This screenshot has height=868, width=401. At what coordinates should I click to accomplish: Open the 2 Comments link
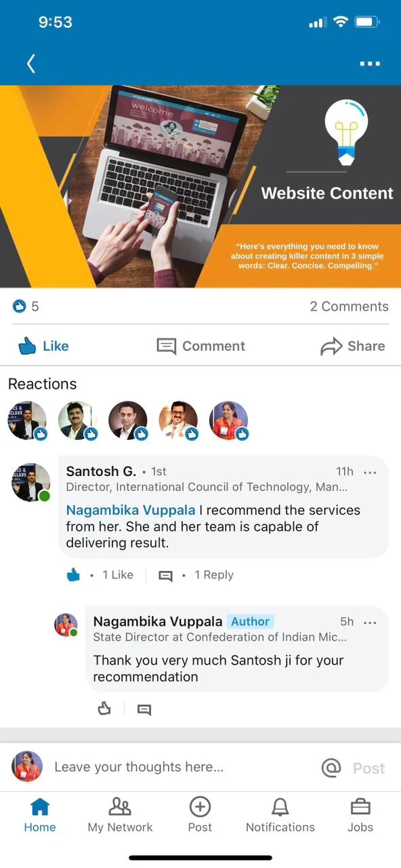(x=349, y=307)
